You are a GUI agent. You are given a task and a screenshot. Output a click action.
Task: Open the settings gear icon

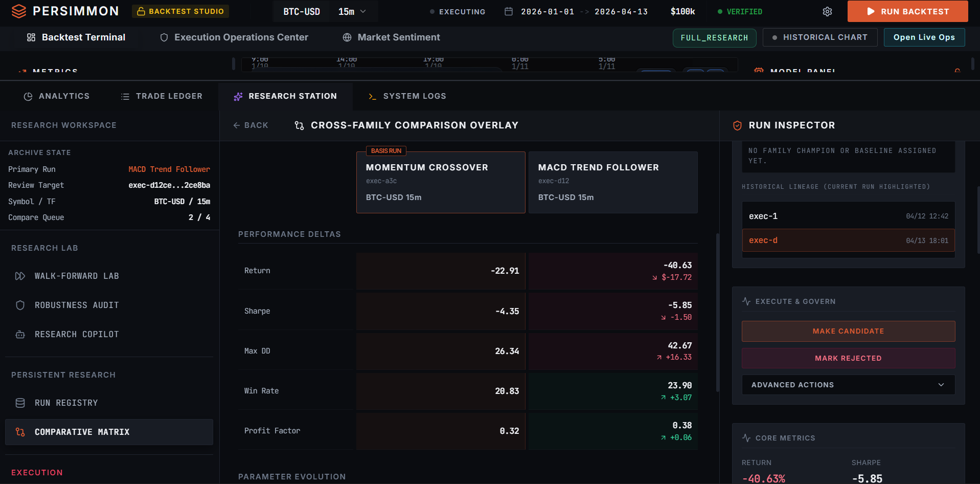pyautogui.click(x=827, y=11)
